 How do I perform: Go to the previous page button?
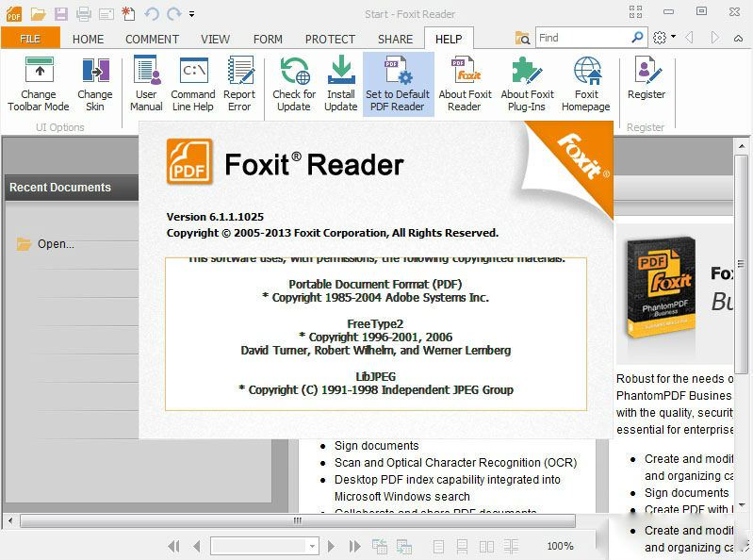tap(196, 546)
